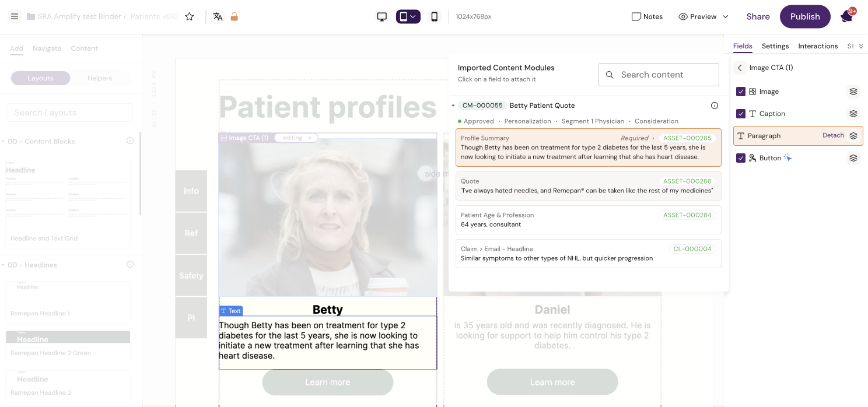
Task: Switch to mobile phone viewport
Action: point(434,16)
